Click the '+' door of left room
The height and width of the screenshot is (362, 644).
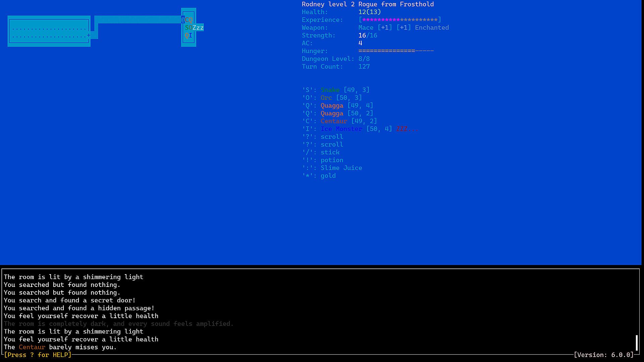pyautogui.click(x=89, y=35)
